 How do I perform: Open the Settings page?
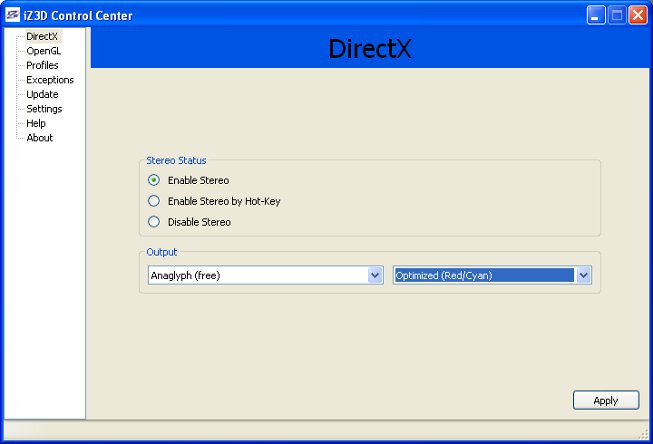click(44, 109)
